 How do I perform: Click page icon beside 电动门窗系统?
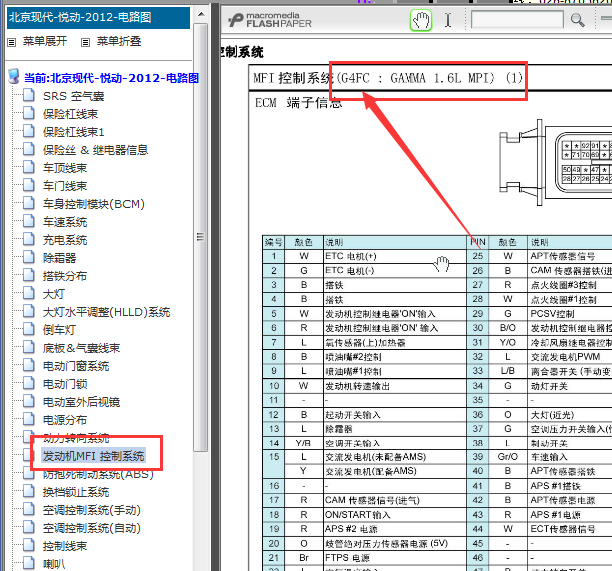click(28, 365)
